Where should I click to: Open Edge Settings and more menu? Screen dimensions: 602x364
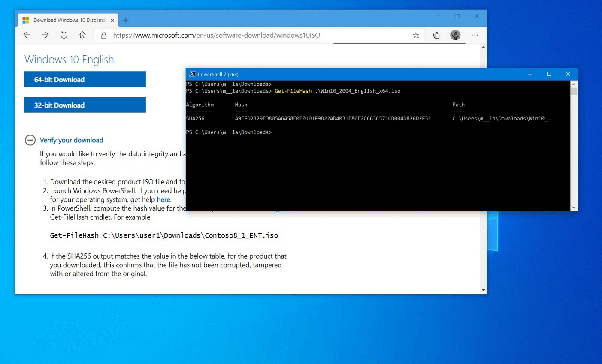pyautogui.click(x=475, y=35)
